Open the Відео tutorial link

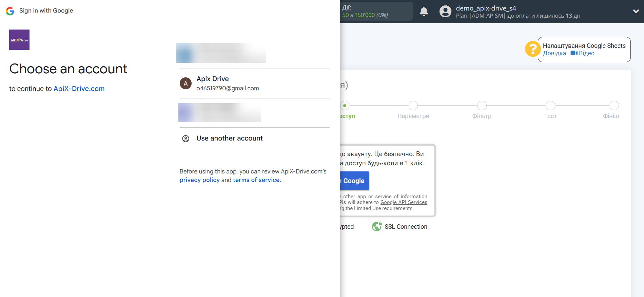pos(586,53)
